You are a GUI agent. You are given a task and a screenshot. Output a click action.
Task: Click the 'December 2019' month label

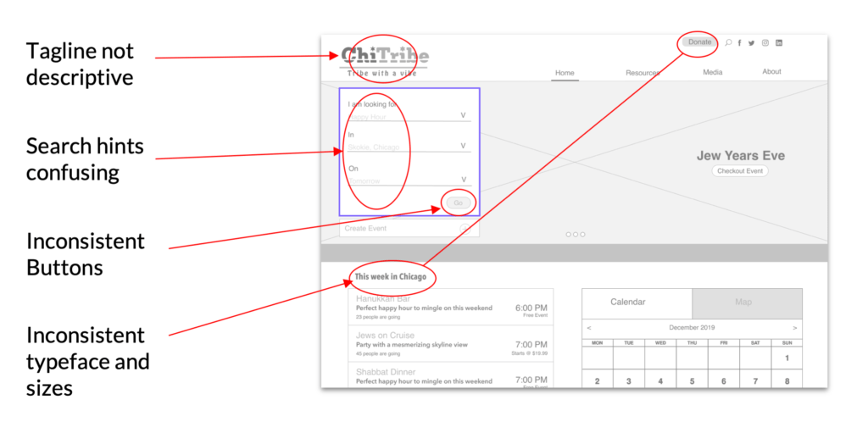pos(692,328)
